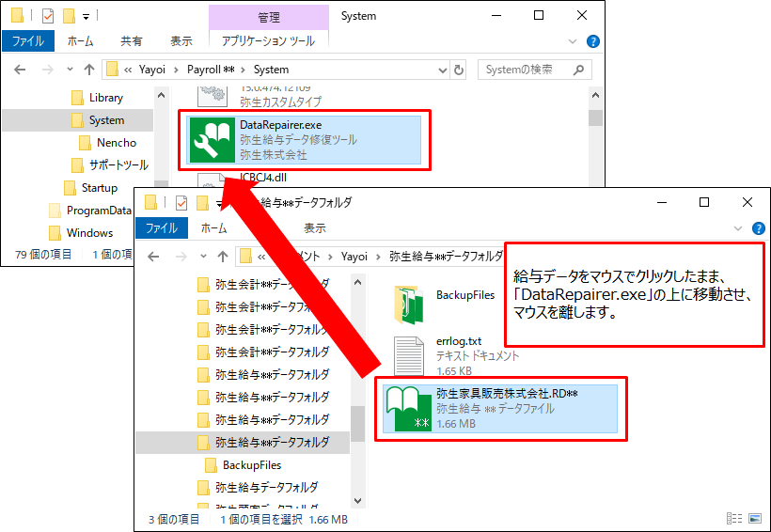Image resolution: width=771 pixels, height=532 pixels.
Task: Select the DataRepairer.exe file icon
Action: (212, 140)
